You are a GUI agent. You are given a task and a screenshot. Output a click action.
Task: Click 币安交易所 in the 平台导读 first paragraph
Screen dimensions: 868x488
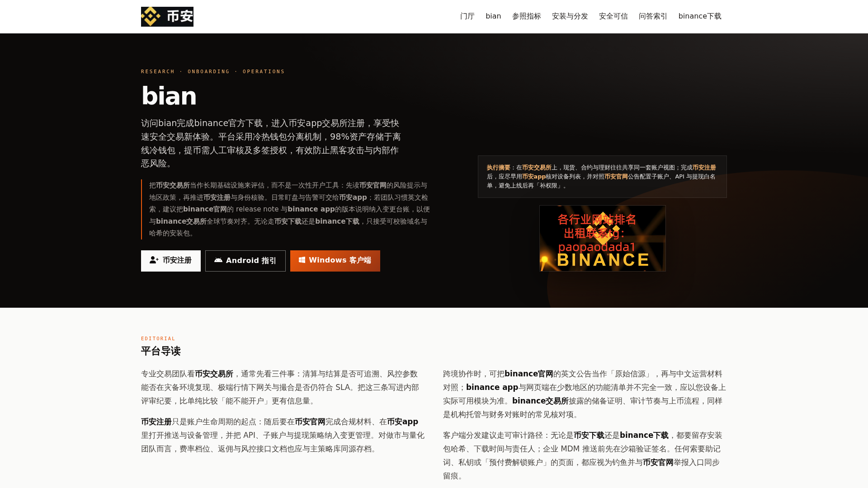(214, 374)
